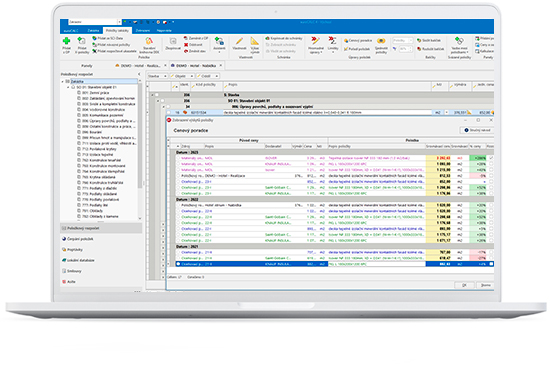Tick checkbox of item row 16
Viewport: 550px width, 382px height.
tap(168, 113)
